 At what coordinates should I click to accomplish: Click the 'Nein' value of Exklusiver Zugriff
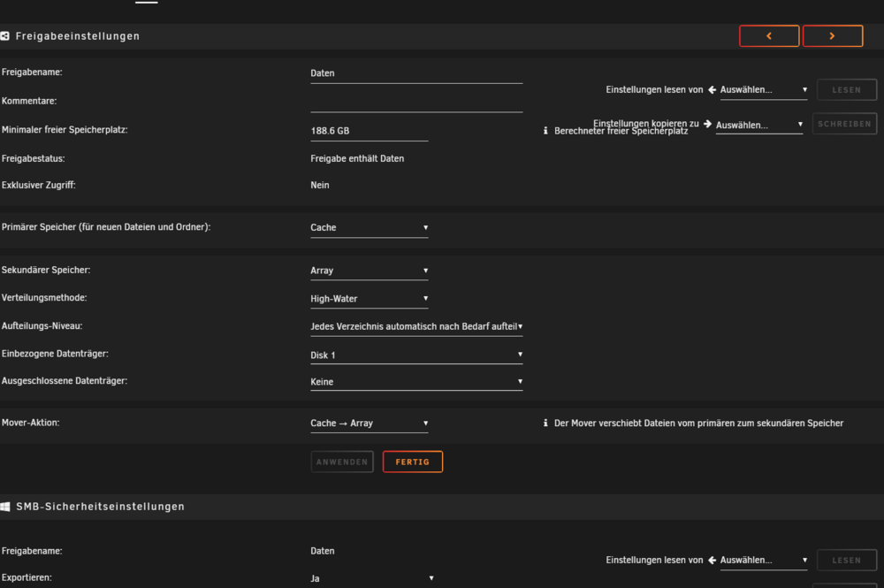(320, 185)
